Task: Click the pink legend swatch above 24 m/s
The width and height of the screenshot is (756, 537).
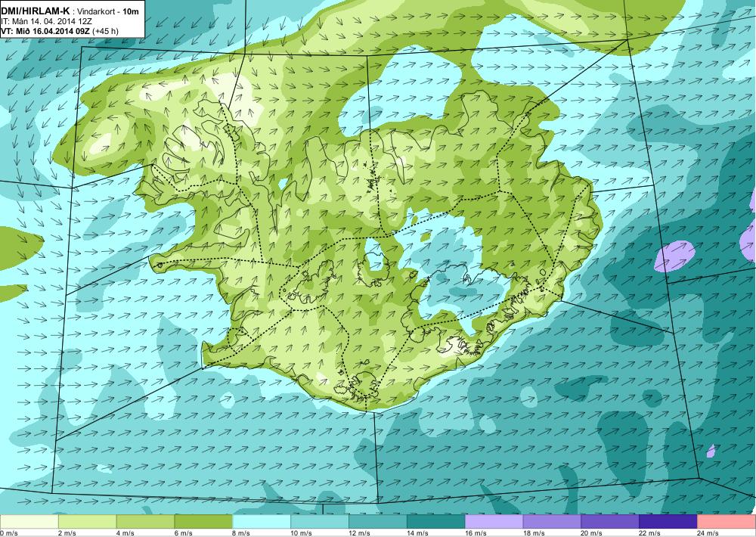Action: tap(727, 522)
